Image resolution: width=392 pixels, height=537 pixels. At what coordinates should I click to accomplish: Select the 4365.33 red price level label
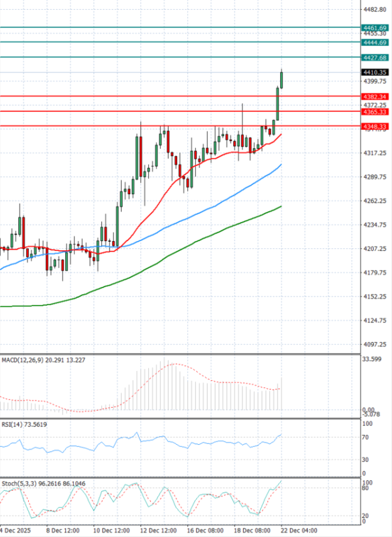374,112
